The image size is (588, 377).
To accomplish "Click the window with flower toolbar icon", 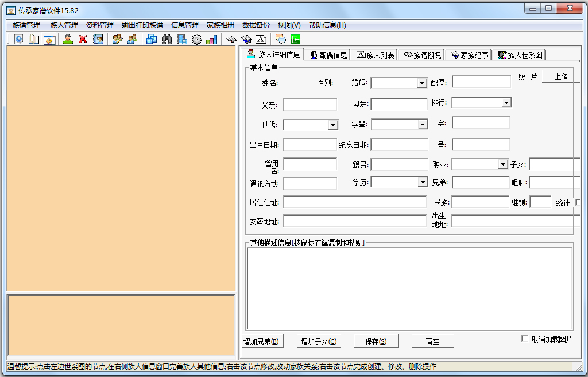I will click(49, 39).
